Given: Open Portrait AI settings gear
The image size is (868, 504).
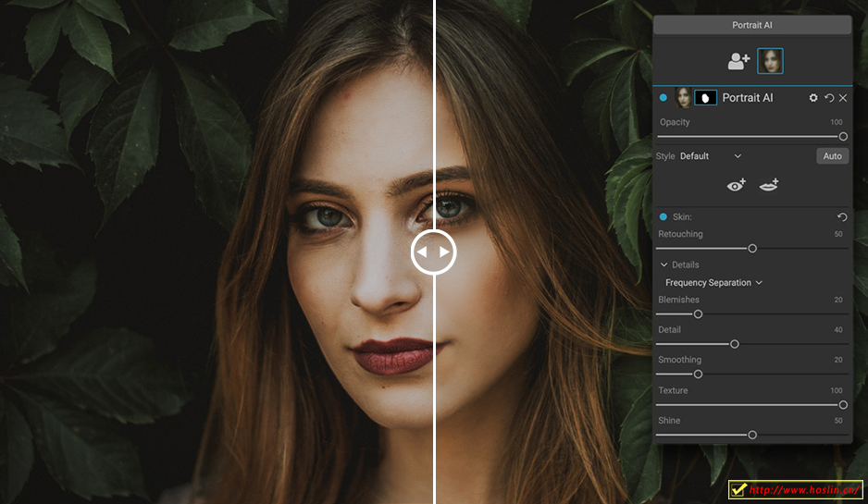Looking at the screenshot, I should 813,98.
